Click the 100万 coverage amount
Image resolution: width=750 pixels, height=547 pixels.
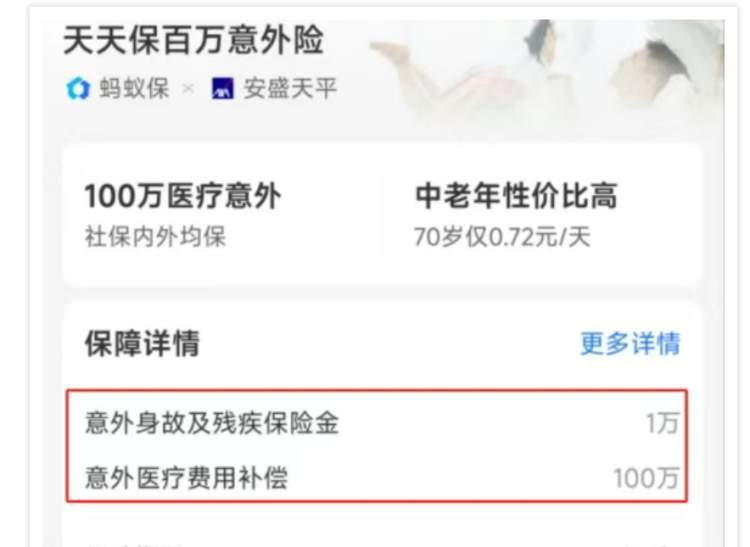point(646,478)
